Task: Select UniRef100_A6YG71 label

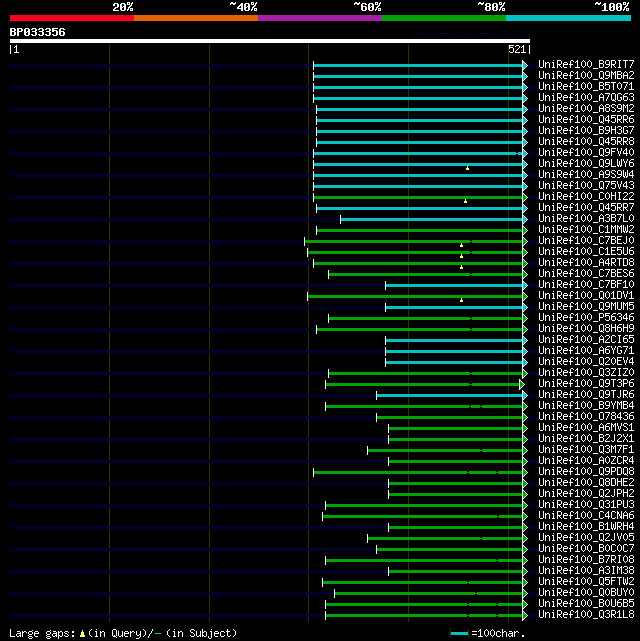Action: click(x=586, y=350)
